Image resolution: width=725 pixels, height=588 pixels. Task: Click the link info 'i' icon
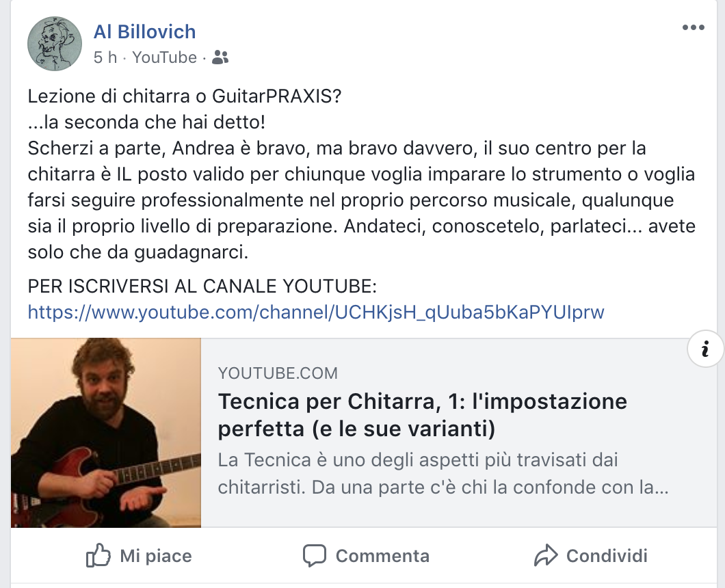coord(704,349)
